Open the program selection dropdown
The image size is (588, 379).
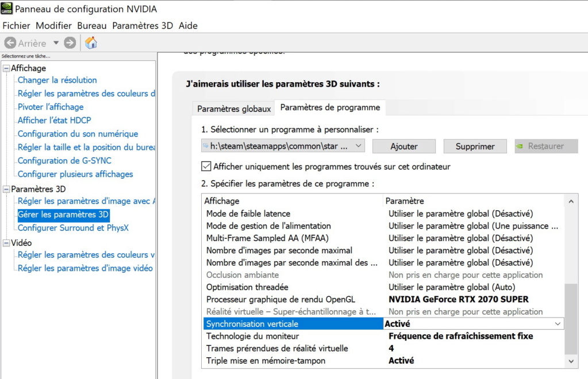click(x=283, y=146)
